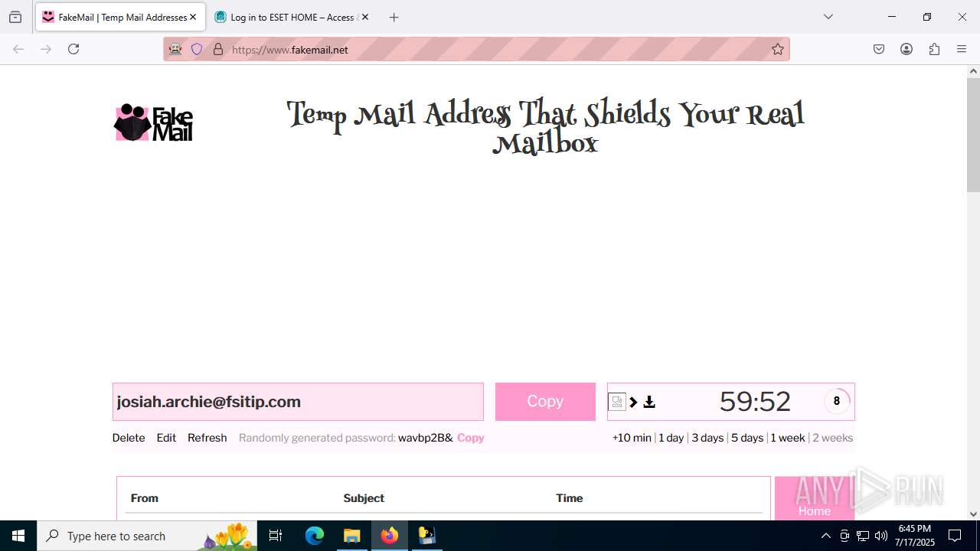Click the password text wavbp2B&
980x551 pixels.
pyautogui.click(x=426, y=438)
